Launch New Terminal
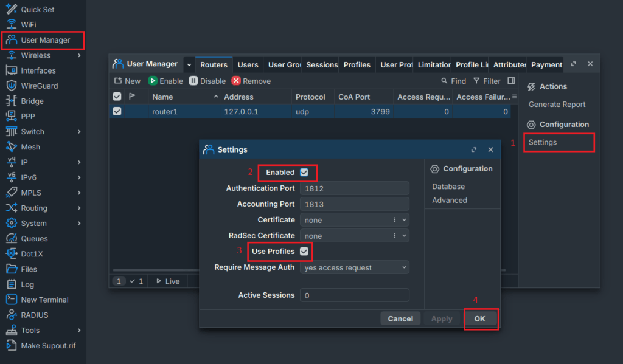The height and width of the screenshot is (364, 623). [44, 300]
